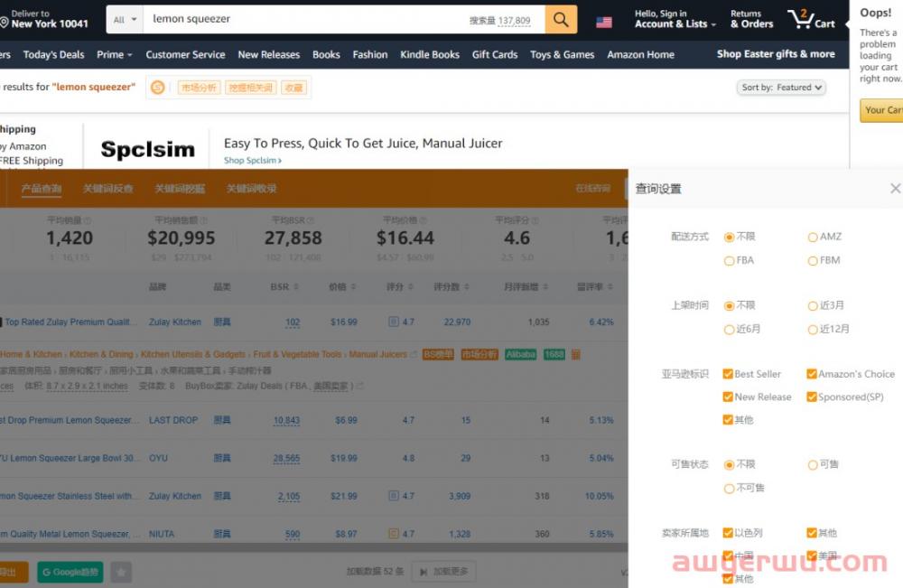Click the badge icon beside 4.7 in 22,970 row
This screenshot has width=903, height=588.
(x=394, y=322)
